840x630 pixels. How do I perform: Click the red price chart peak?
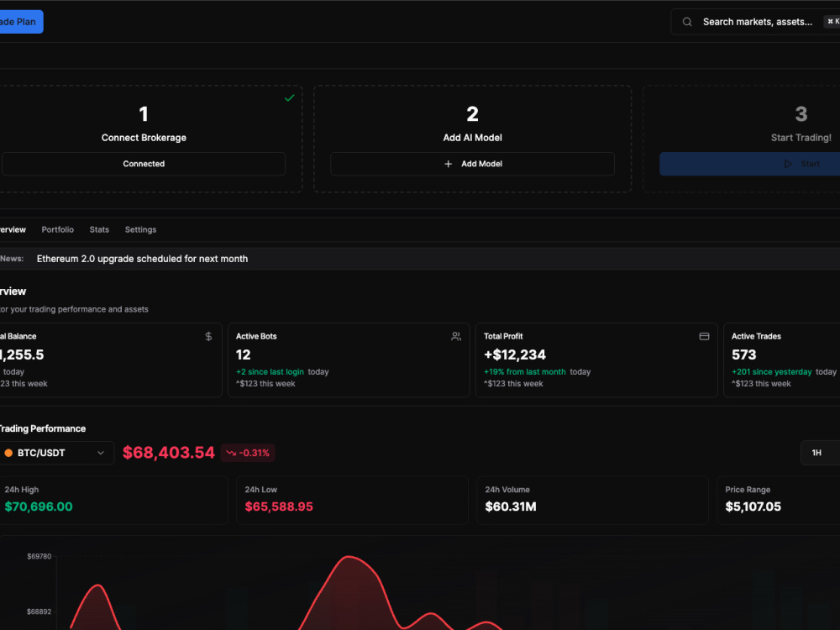click(x=349, y=558)
